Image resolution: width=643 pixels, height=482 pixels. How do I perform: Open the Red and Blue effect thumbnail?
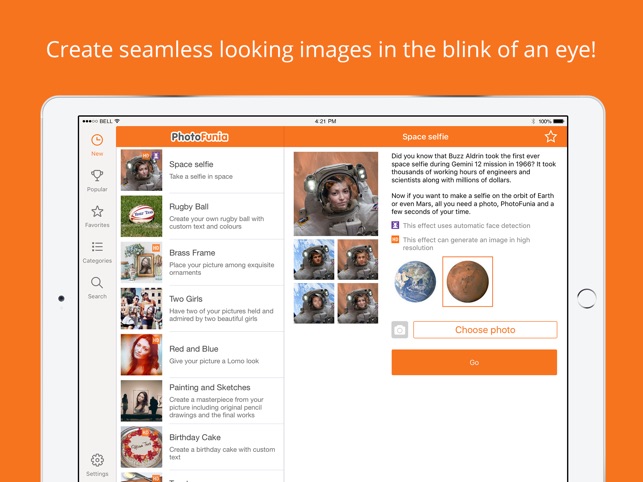[x=141, y=355]
